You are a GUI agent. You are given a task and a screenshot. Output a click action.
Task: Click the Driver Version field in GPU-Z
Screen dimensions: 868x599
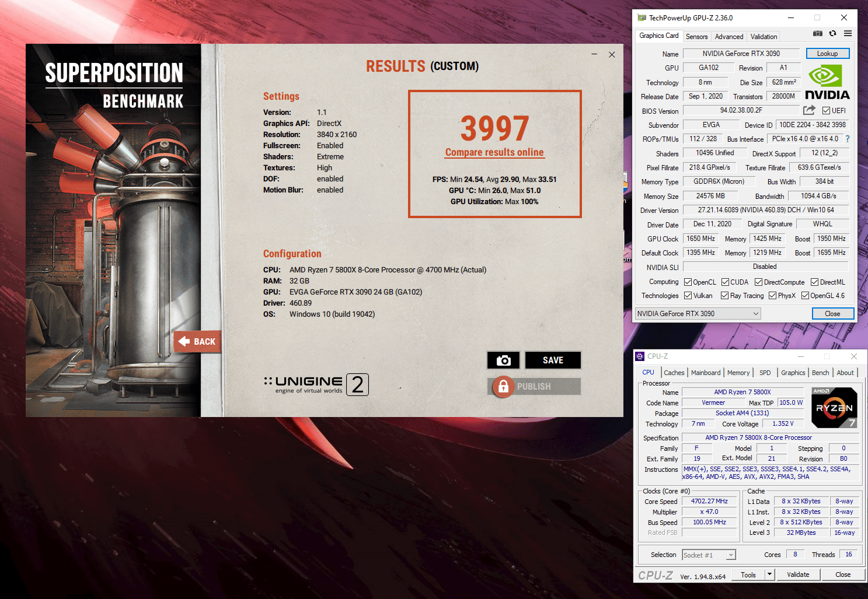tap(766, 210)
